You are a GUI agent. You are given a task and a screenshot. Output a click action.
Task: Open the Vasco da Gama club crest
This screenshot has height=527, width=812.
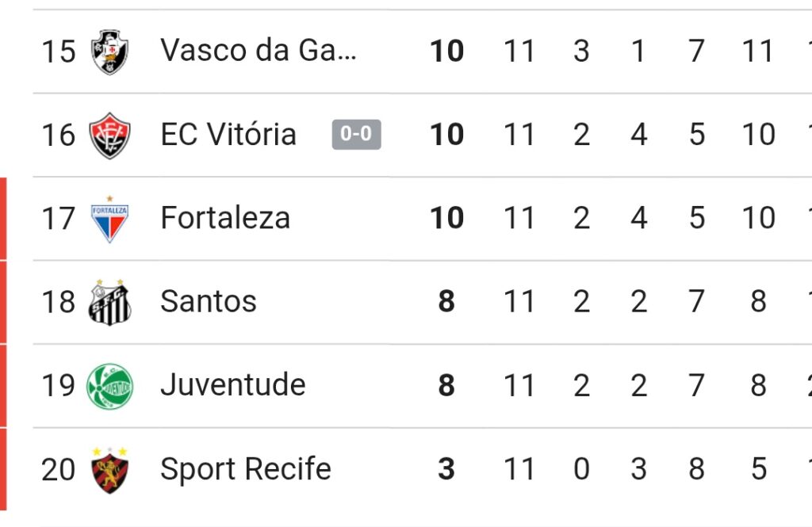click(x=109, y=52)
